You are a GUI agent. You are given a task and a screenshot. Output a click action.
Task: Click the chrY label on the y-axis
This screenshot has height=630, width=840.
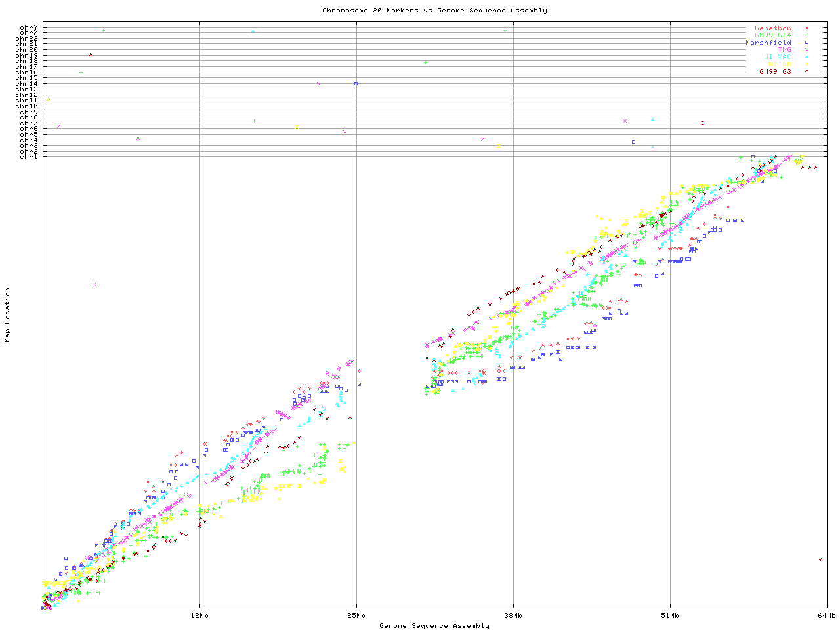pos(29,28)
